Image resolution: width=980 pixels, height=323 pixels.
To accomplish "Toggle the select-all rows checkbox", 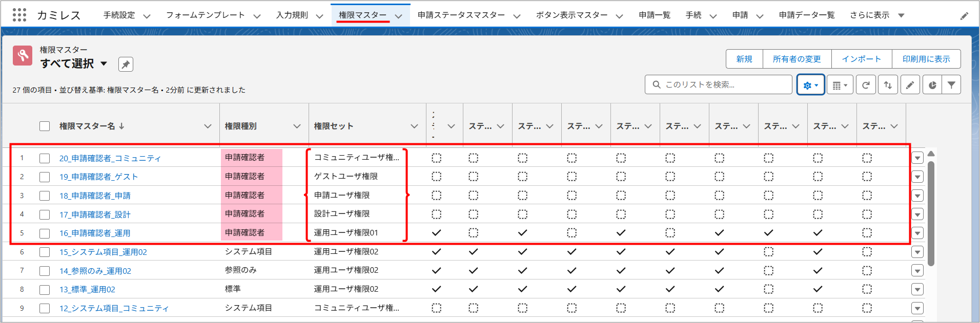I will coord(45,126).
